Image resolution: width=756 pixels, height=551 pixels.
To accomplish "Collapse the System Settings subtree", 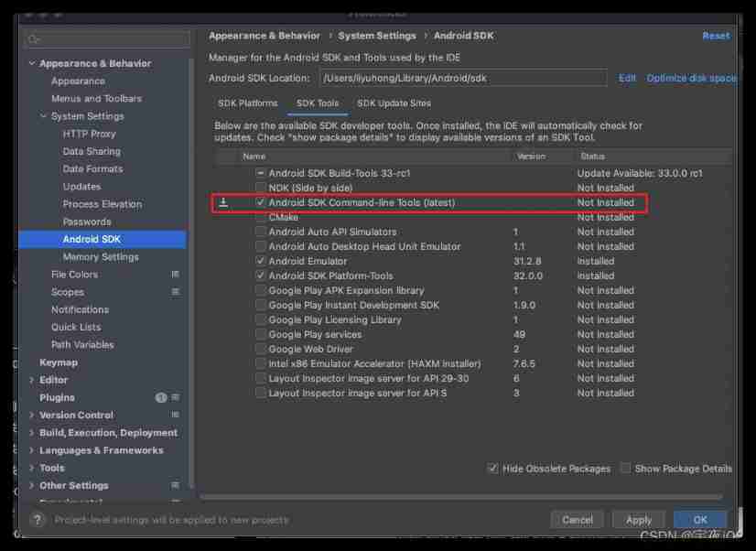I will tap(43, 116).
